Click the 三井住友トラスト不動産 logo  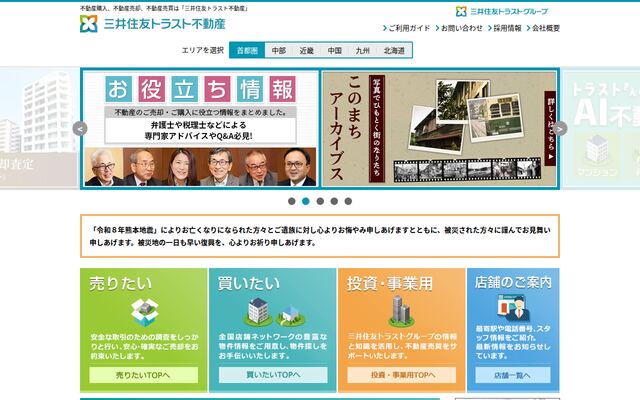pyautogui.click(x=153, y=24)
